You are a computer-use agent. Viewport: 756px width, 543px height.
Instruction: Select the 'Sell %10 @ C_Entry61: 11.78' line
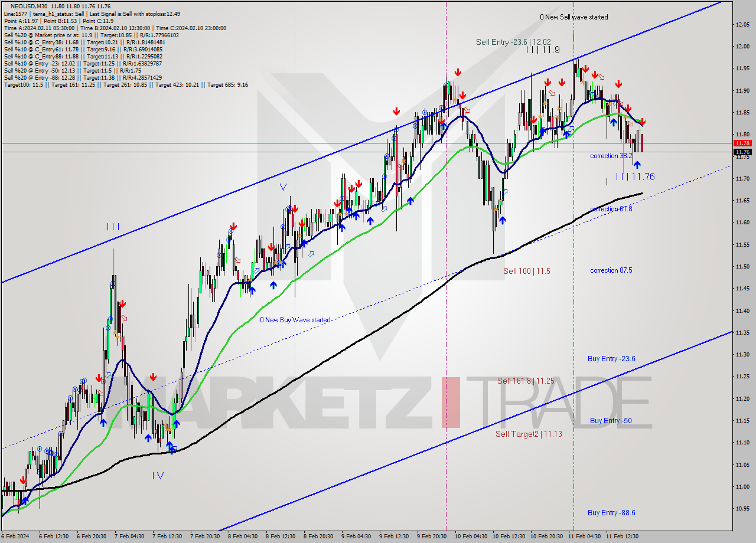coord(84,49)
